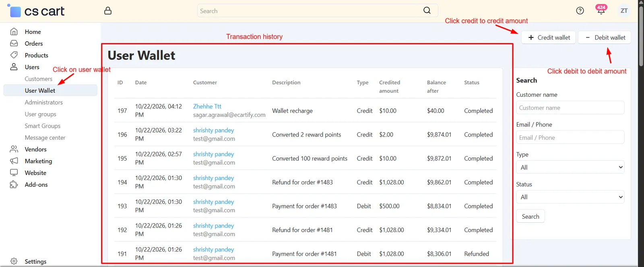Click the Orders inbox icon
644x267 pixels.
click(14, 43)
